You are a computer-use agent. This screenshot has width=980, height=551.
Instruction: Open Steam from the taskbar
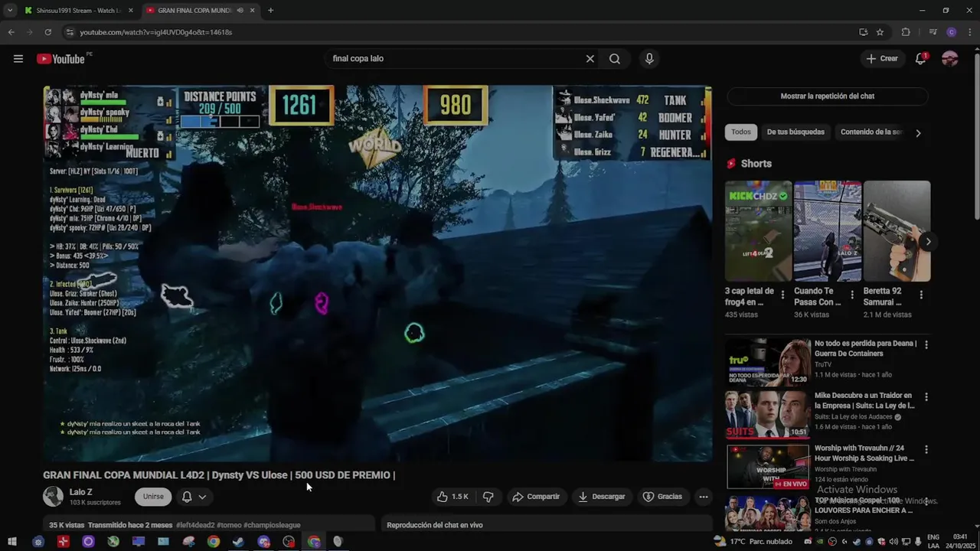[238, 542]
